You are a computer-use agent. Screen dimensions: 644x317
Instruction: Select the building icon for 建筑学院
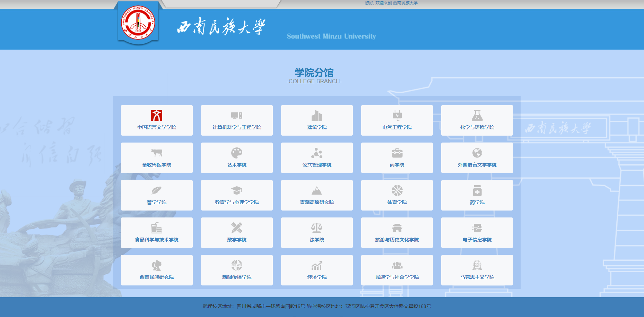[317, 115]
